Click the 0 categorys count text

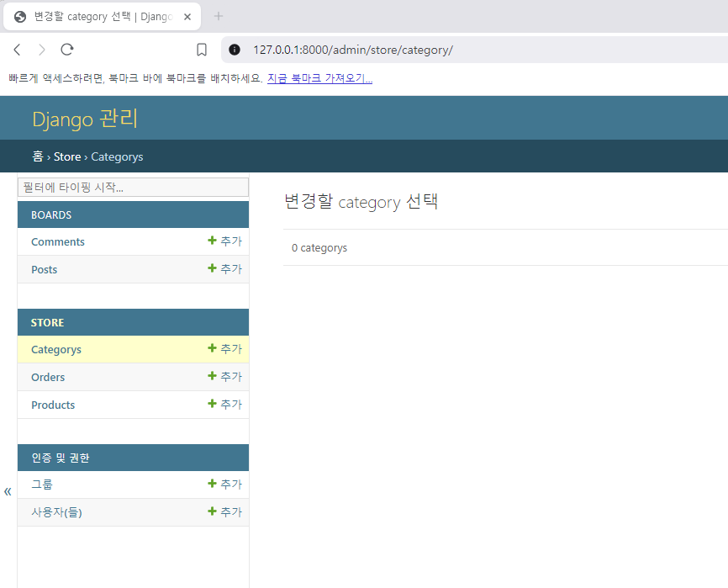[319, 248]
